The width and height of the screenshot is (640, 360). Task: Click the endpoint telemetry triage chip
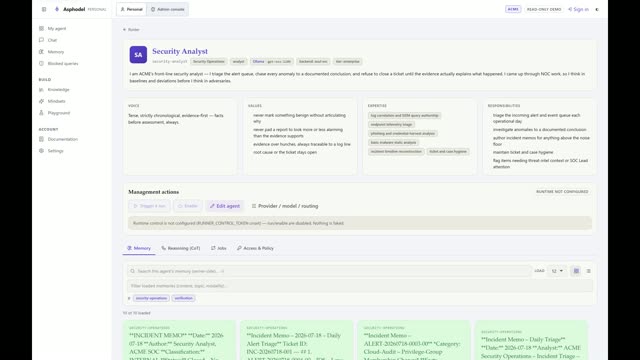[x=391, y=124]
